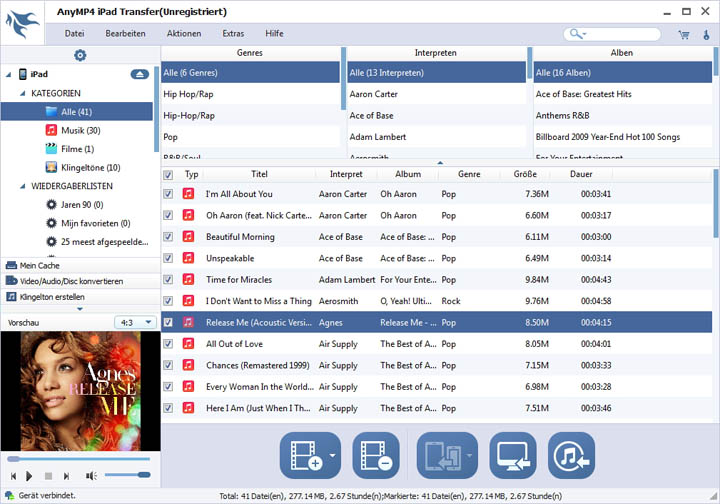This screenshot has height=504, width=720.
Task: Select the Alle (41) folder
Action: pyautogui.click(x=77, y=112)
